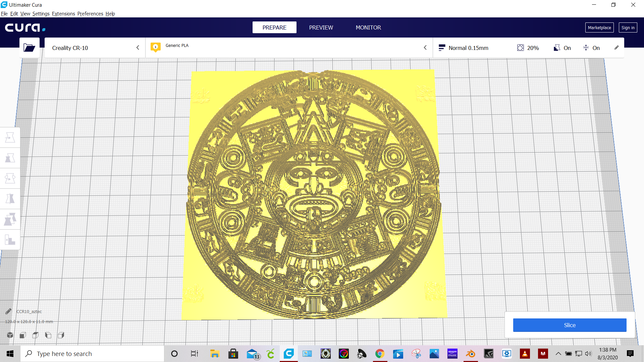Click the adhesion On icon
The height and width of the screenshot is (362, 644).
(586, 48)
